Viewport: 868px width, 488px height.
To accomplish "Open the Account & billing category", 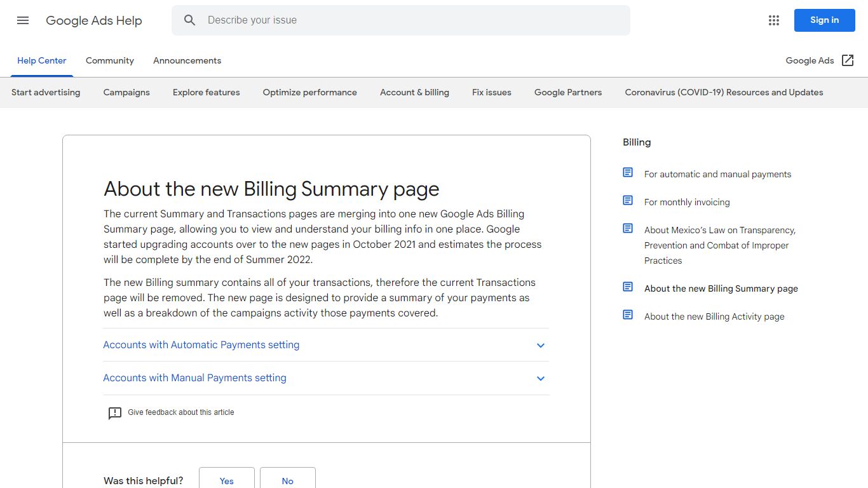I will [x=414, y=93].
